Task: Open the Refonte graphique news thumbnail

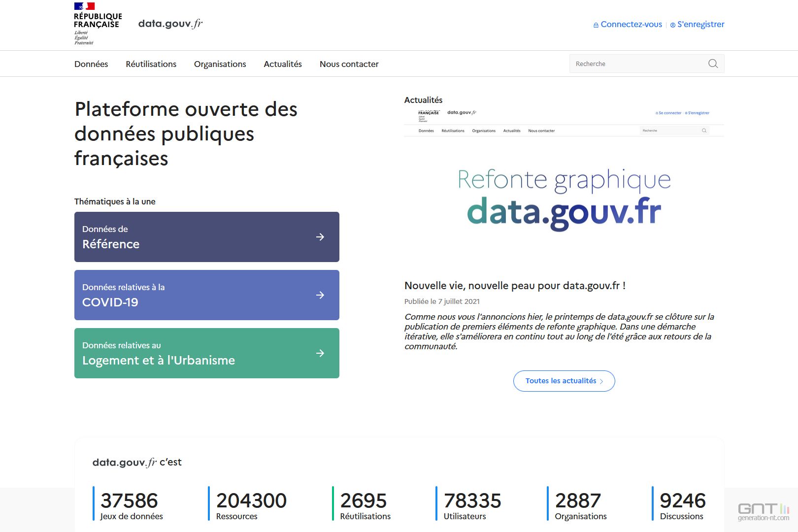Action: [x=564, y=190]
